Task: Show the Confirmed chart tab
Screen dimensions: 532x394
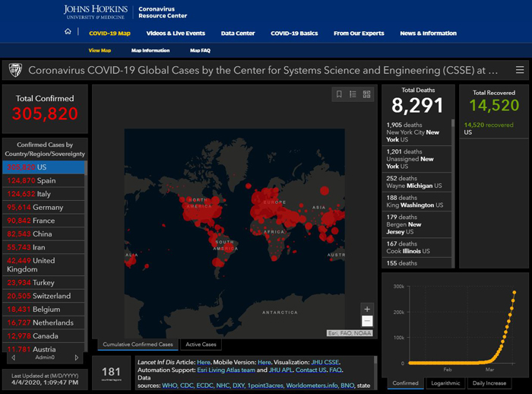Action: click(x=405, y=383)
